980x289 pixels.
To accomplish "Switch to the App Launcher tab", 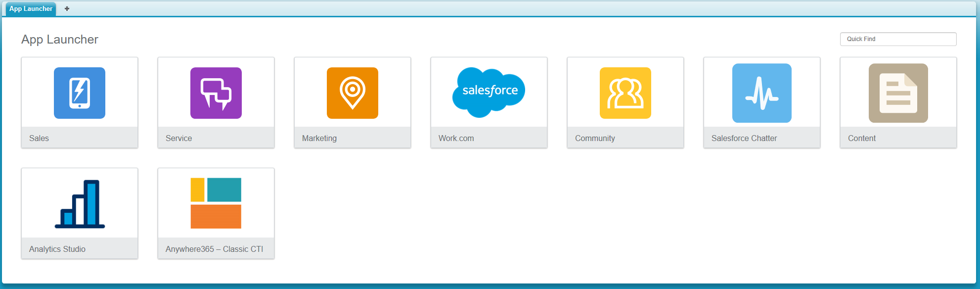I will (x=31, y=9).
